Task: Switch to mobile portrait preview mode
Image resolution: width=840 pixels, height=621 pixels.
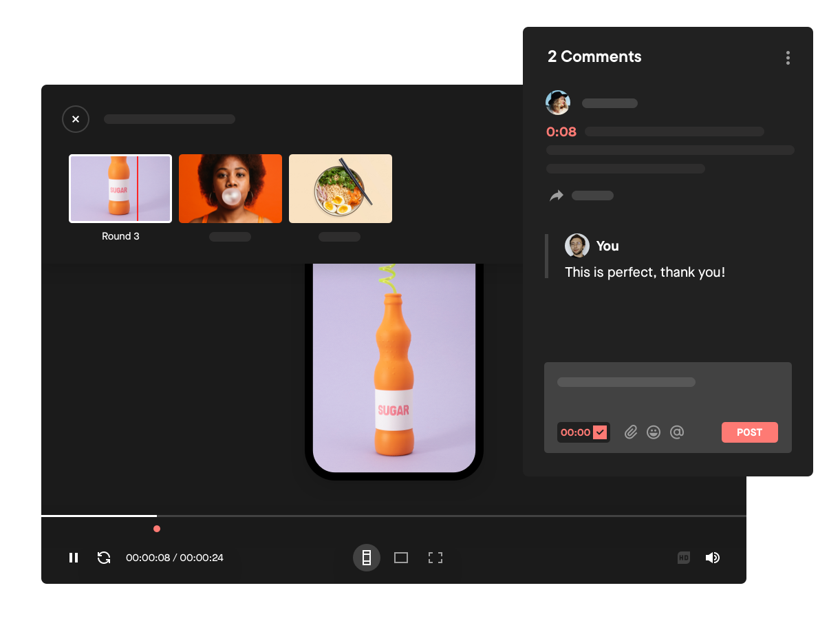Action: 367,558
